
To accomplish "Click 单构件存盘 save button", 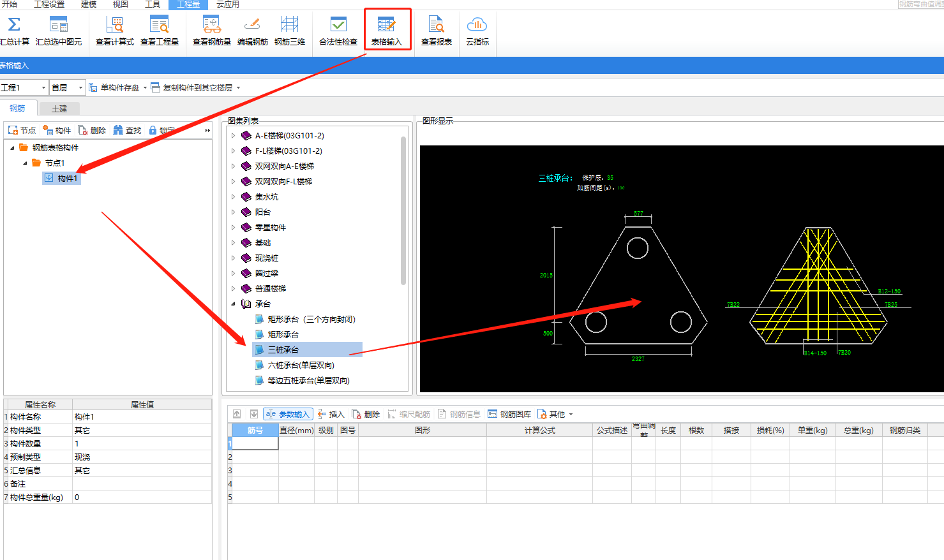I will (114, 87).
